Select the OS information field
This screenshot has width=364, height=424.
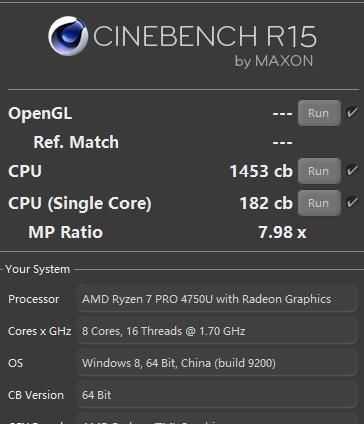(217, 363)
